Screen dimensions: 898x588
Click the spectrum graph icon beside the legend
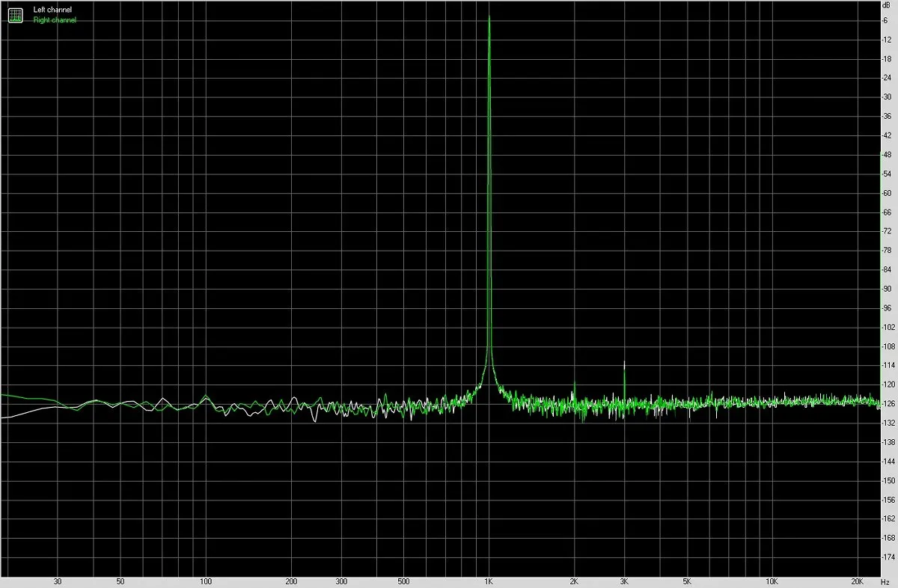pyautogui.click(x=15, y=15)
